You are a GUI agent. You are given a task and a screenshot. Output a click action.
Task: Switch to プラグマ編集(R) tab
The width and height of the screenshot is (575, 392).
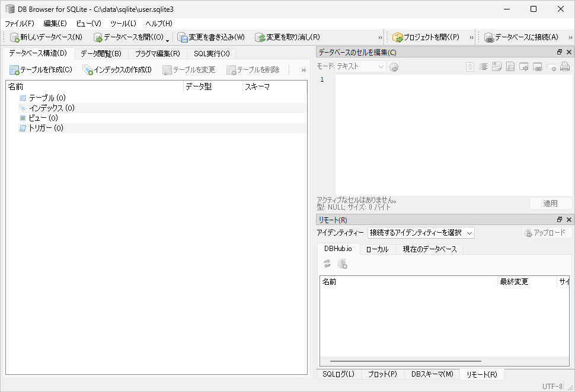click(x=158, y=54)
